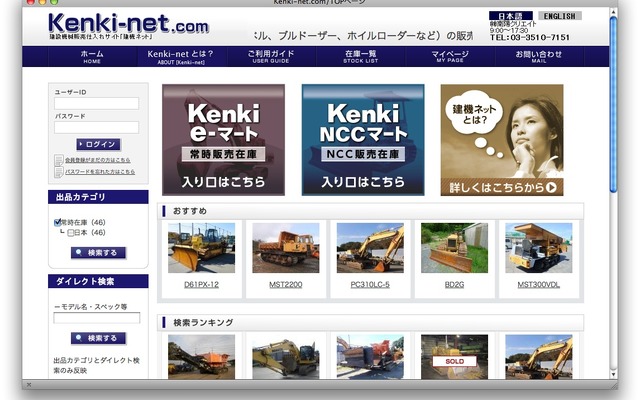Viewport: 640px width, 400px height.
Task: Open ご利用ガイド USER GUIDE
Action: point(271,56)
